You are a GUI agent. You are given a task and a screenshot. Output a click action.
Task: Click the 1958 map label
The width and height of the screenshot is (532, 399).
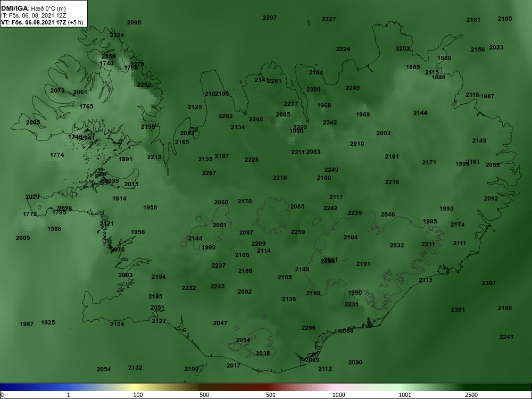(150, 207)
